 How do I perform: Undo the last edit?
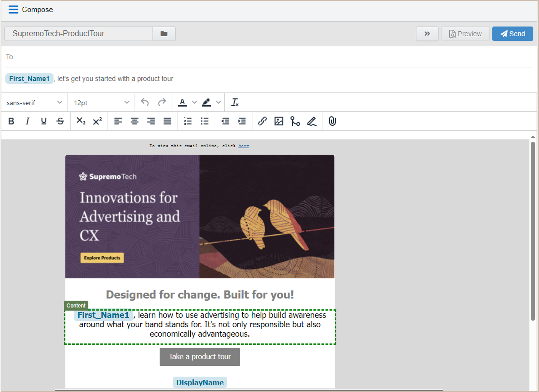[145, 102]
